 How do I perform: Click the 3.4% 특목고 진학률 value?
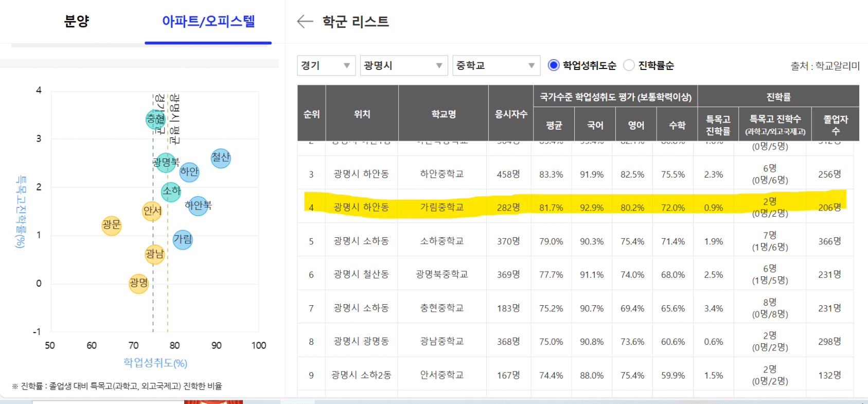tap(714, 308)
